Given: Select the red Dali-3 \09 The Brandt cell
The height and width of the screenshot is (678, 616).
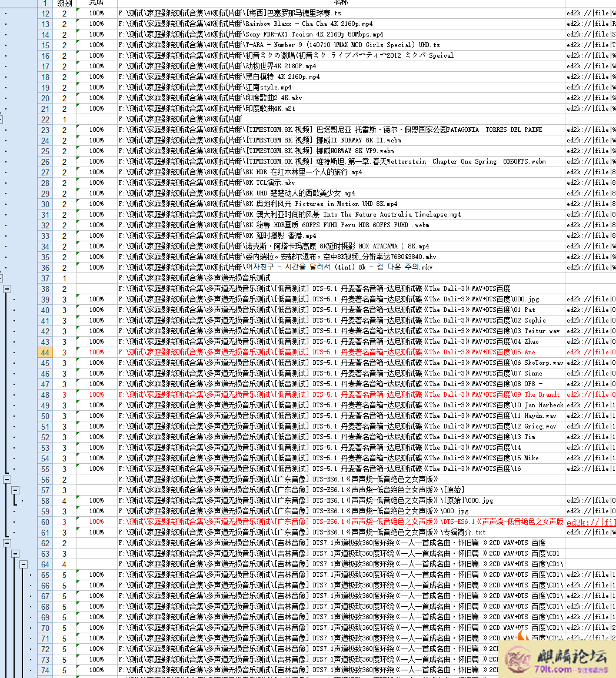Looking at the screenshot, I should 341,395.
